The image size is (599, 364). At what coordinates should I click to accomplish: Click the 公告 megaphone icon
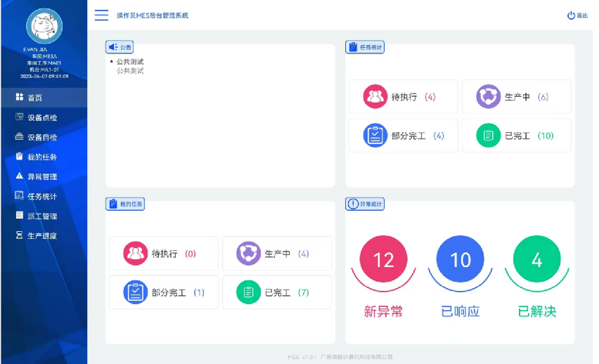(113, 47)
